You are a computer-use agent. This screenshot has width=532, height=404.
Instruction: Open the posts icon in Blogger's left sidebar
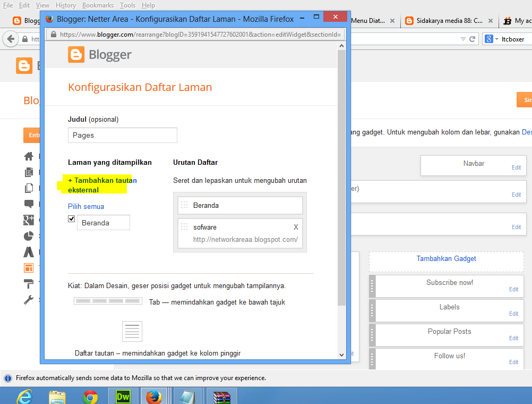tap(29, 172)
